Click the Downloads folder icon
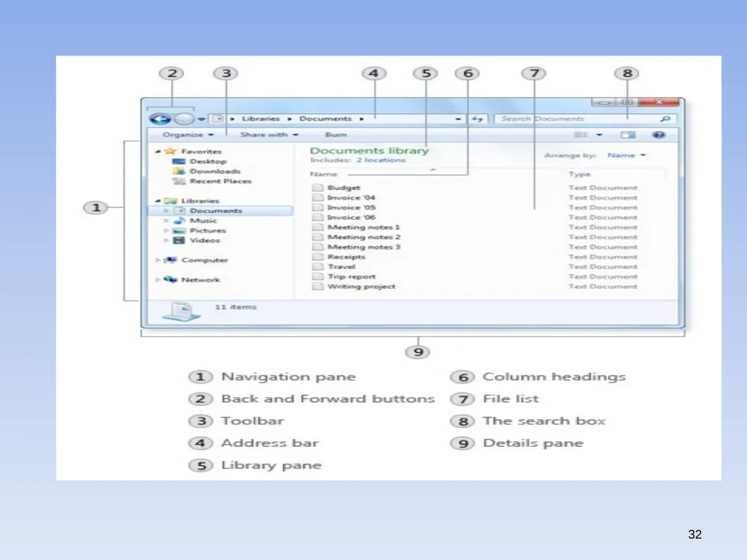The width and height of the screenshot is (747, 560). tap(179, 171)
